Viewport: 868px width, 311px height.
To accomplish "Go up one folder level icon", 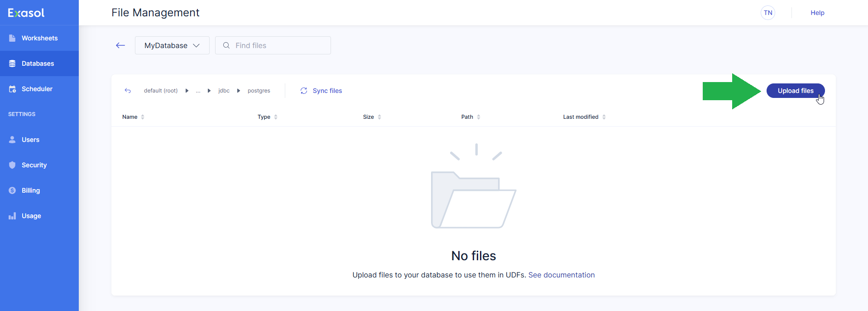I will 128,91.
